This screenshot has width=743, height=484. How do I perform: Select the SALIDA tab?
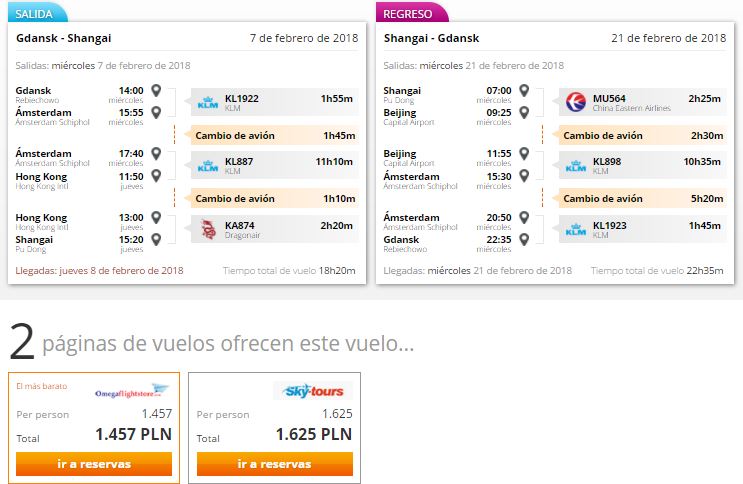[37, 13]
